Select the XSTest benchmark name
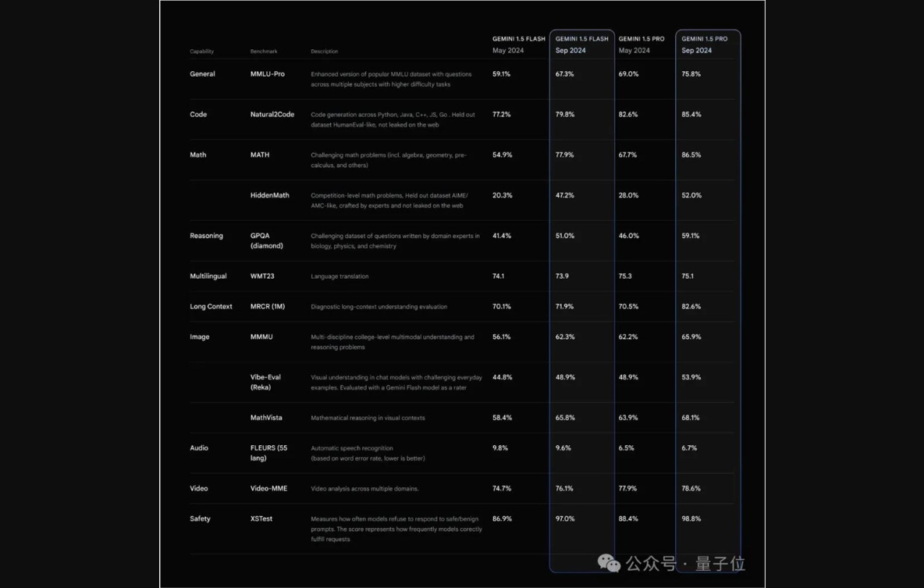The width and height of the screenshot is (924, 588). (261, 519)
